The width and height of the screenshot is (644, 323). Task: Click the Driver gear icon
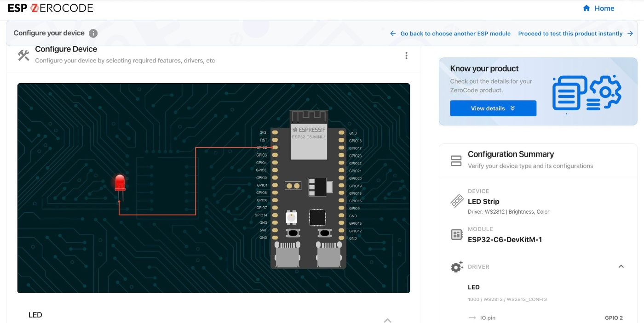[x=456, y=267]
